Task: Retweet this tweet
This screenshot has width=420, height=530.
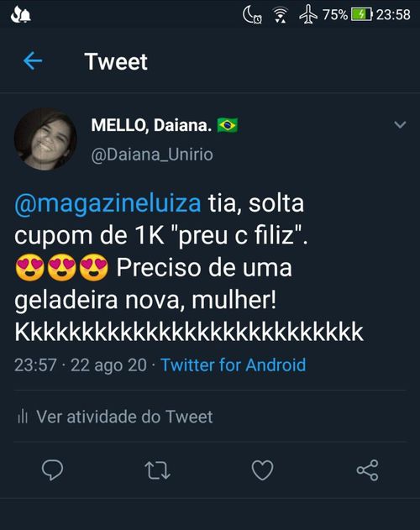Action: pyautogui.click(x=157, y=470)
